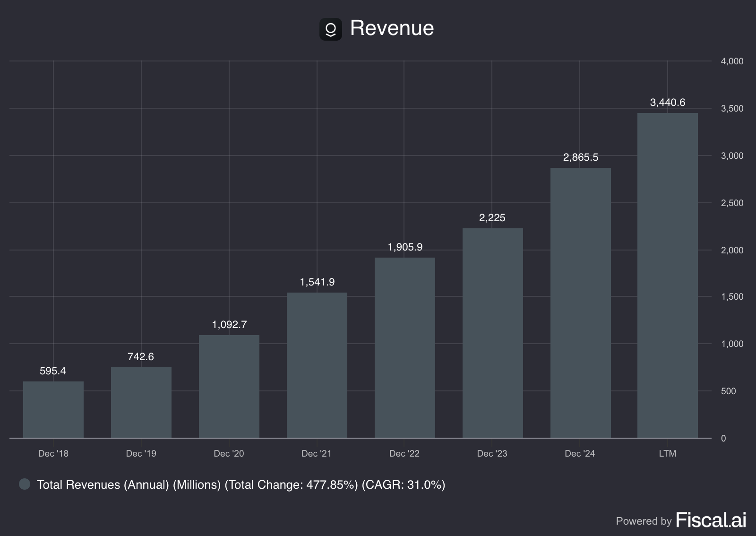The width and height of the screenshot is (756, 536).
Task: Select the LTM revenue bar
Action: coord(668,275)
